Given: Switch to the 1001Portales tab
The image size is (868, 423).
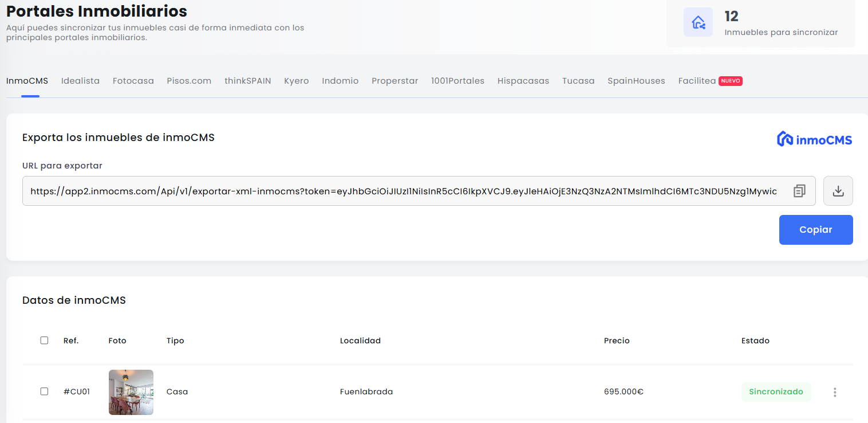Looking at the screenshot, I should click(457, 81).
